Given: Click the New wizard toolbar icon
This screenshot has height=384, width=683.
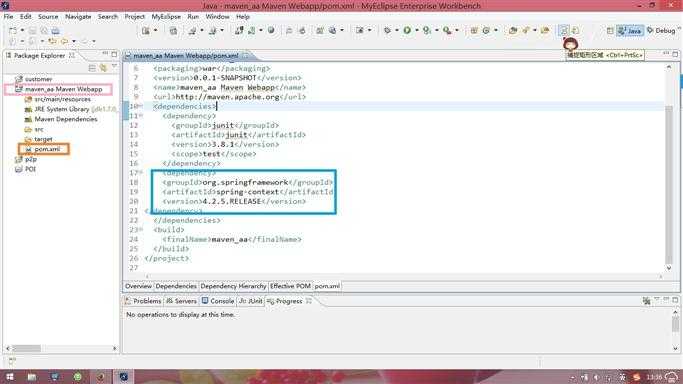Looking at the screenshot, I should [13, 30].
